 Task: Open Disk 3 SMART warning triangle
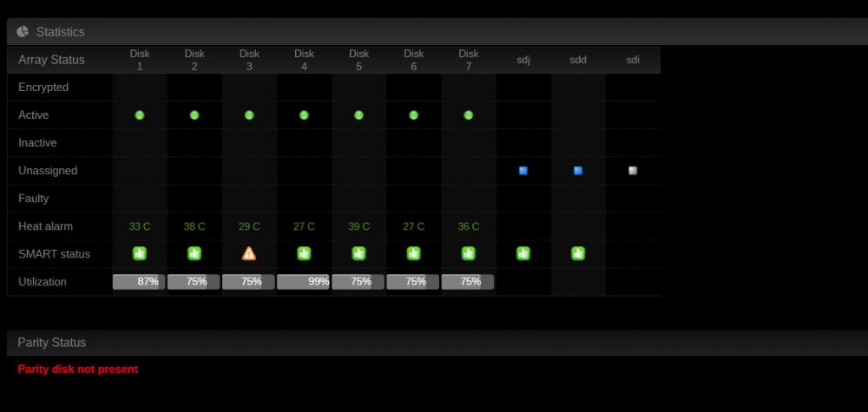(x=249, y=253)
